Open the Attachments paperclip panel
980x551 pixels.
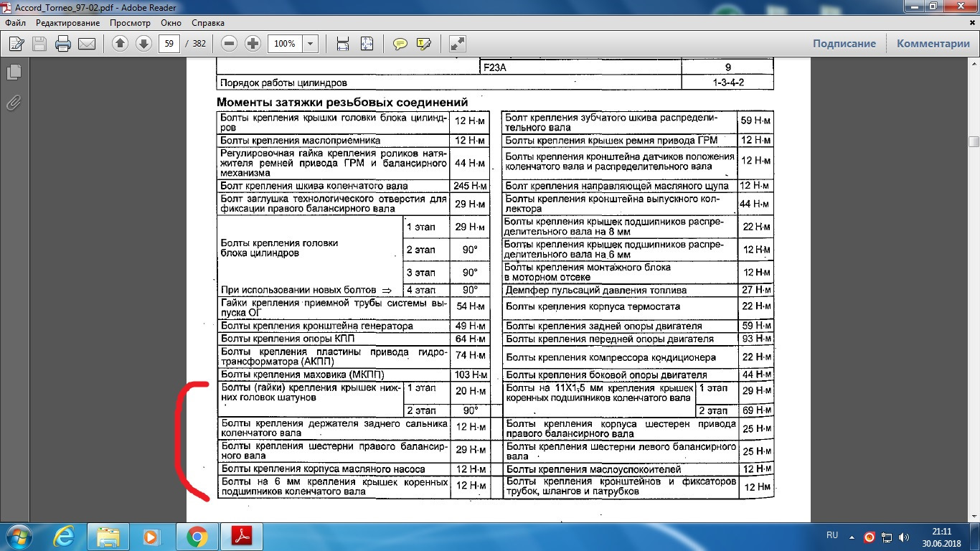click(14, 102)
